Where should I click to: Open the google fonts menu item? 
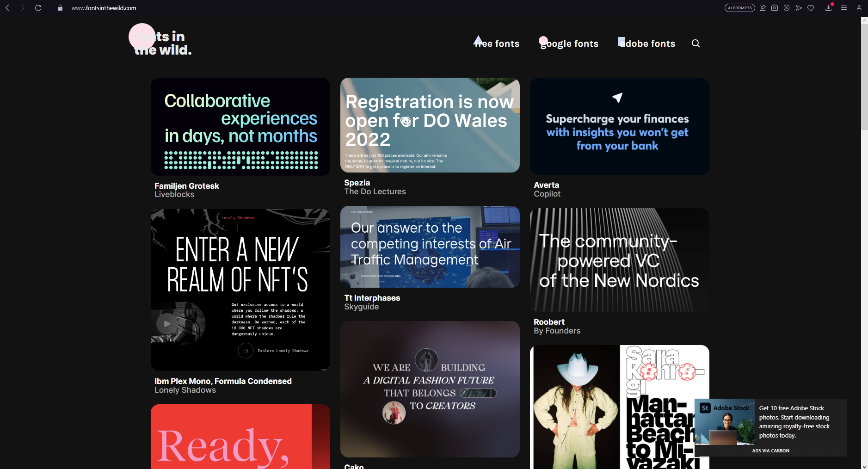[x=569, y=43]
